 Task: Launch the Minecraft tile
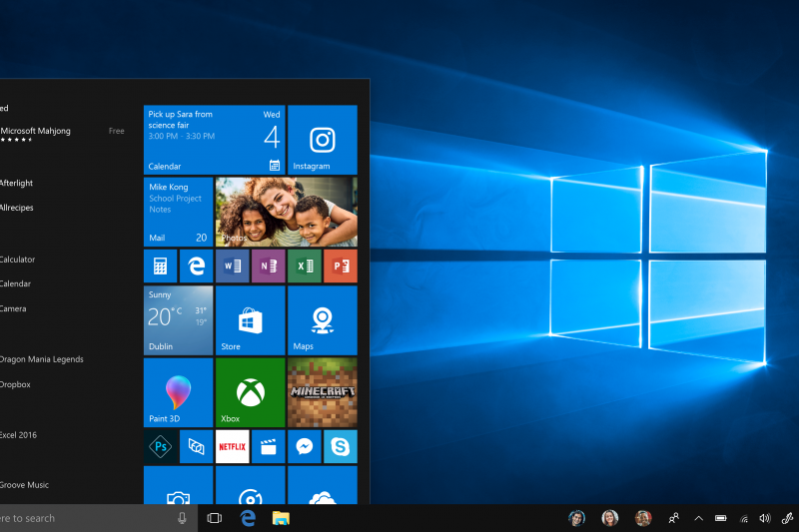click(322, 392)
